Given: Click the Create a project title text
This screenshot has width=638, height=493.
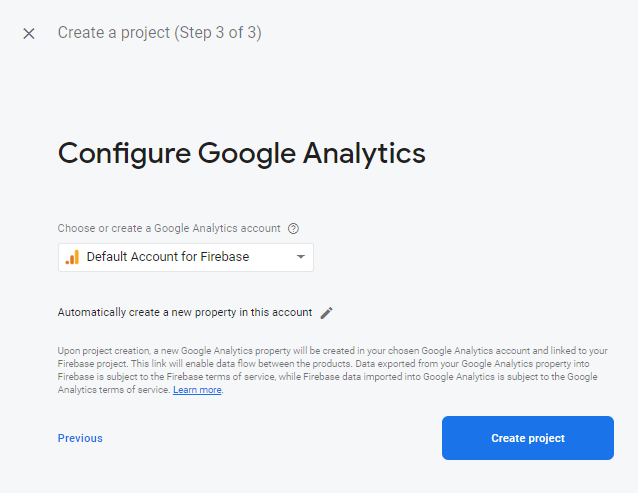Looking at the screenshot, I should click(x=114, y=33).
